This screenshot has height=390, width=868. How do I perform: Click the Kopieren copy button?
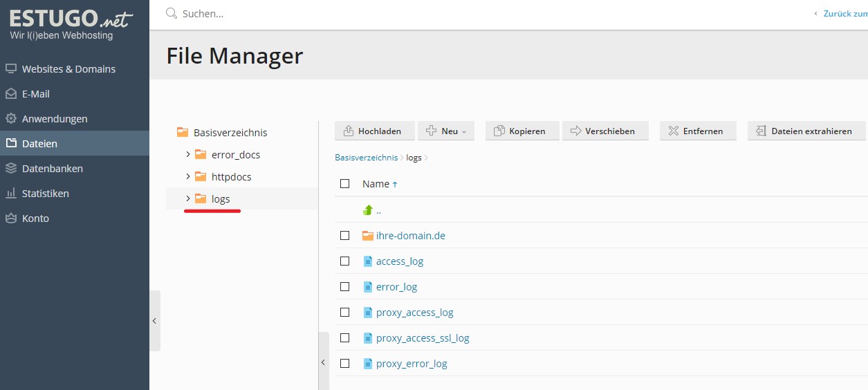[x=521, y=131]
